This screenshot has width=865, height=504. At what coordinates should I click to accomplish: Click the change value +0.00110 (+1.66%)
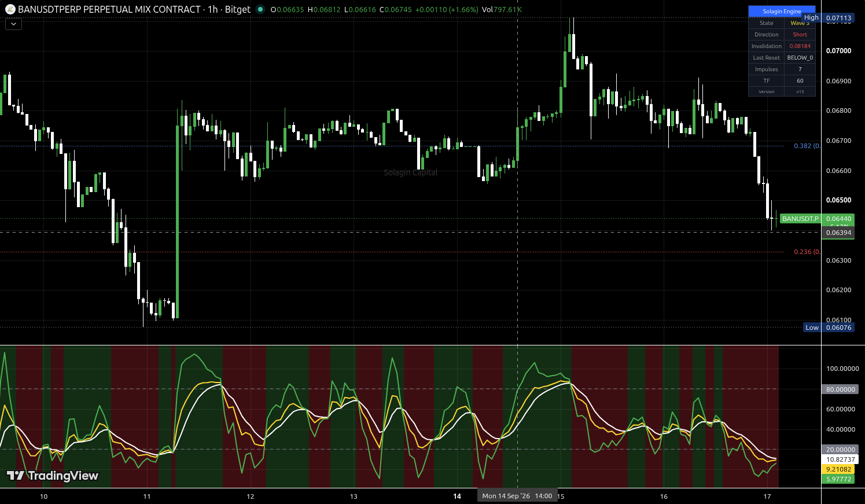pyautogui.click(x=447, y=10)
